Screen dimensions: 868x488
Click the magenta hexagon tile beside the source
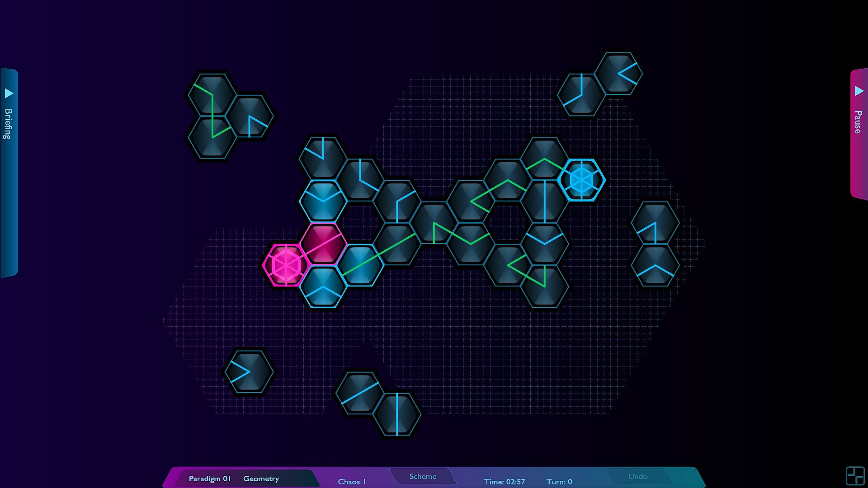[x=323, y=244]
